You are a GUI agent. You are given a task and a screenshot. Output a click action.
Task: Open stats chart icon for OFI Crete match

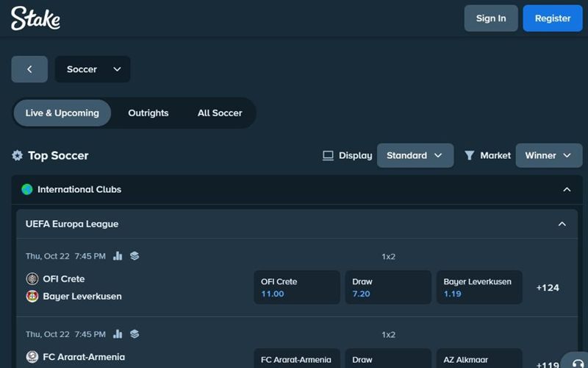point(118,256)
